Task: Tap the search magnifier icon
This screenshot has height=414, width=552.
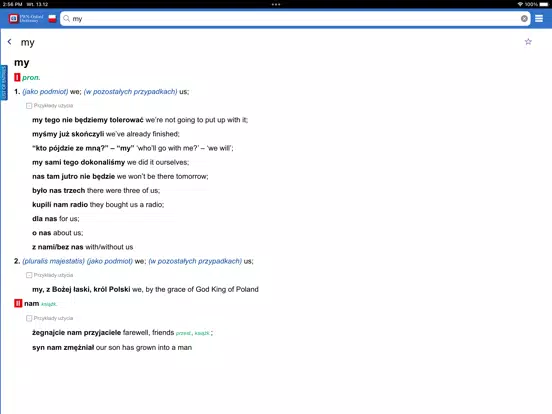Action: pyautogui.click(x=67, y=19)
